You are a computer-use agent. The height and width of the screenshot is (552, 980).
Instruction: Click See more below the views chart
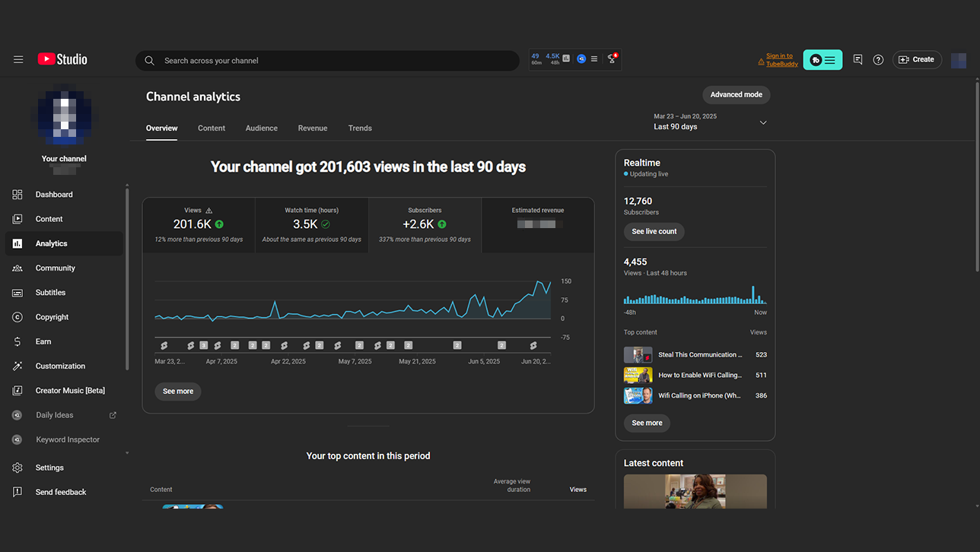point(178,392)
